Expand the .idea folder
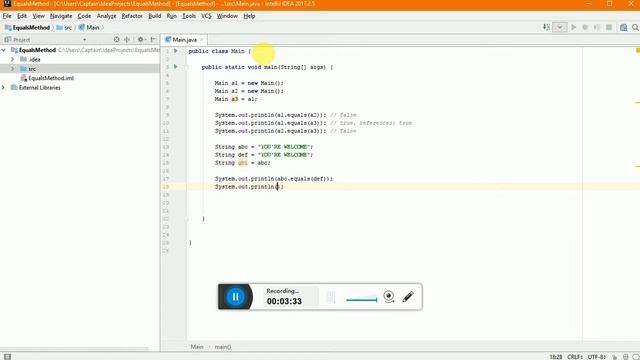This screenshot has width=640, height=360. click(x=12, y=59)
